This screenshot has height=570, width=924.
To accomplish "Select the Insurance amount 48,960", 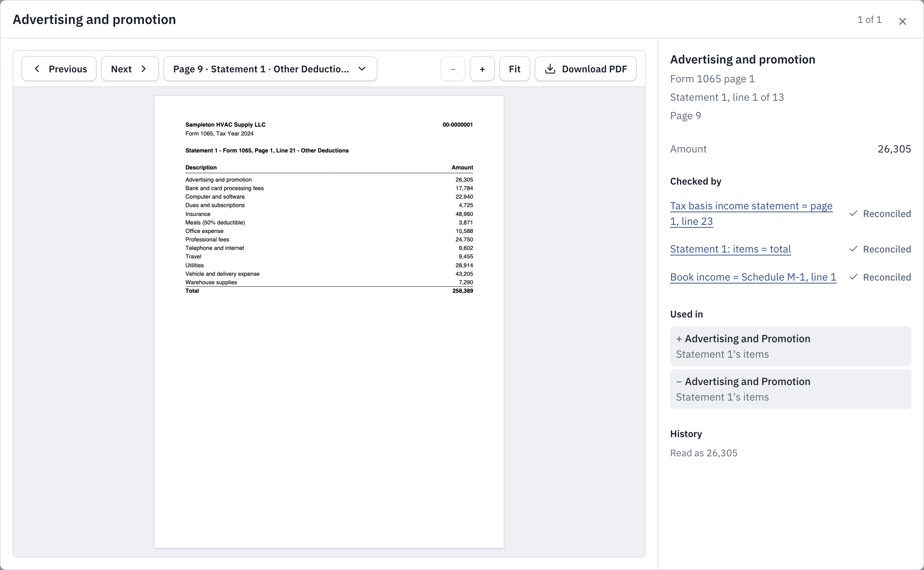I will (464, 214).
